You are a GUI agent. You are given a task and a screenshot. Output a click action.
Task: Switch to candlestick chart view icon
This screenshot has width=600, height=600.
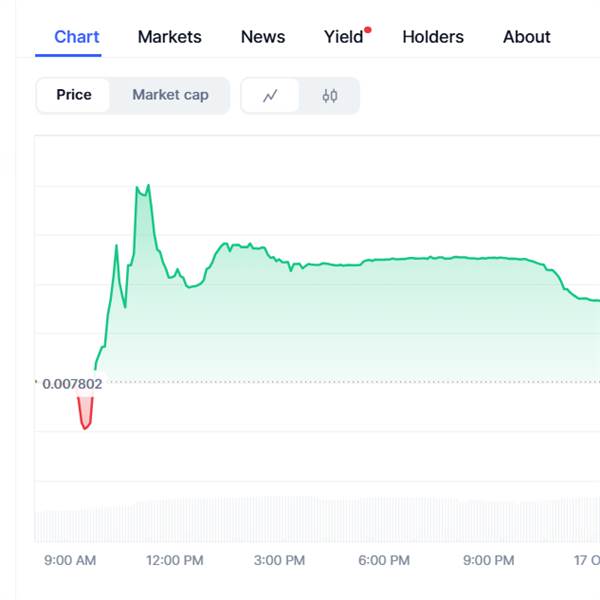click(x=330, y=96)
